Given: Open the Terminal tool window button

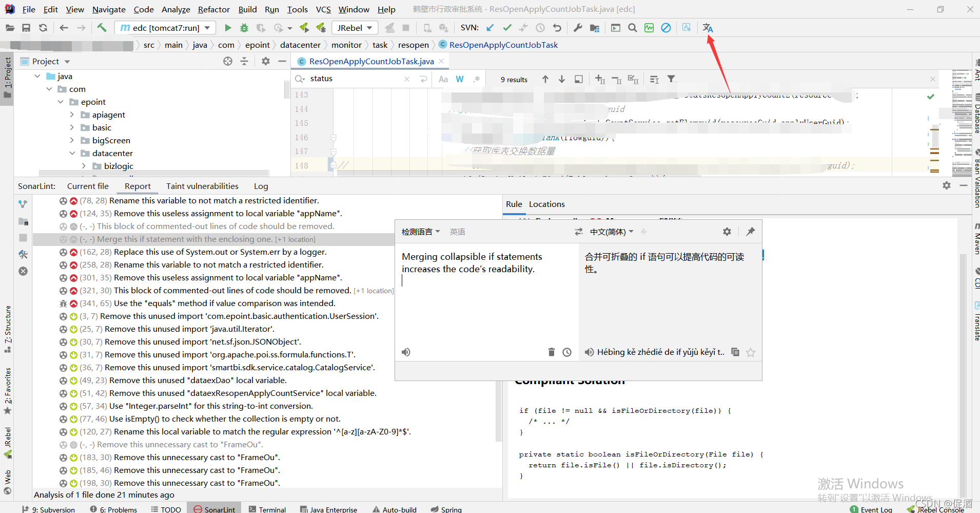Looking at the screenshot, I should pyautogui.click(x=267, y=509).
